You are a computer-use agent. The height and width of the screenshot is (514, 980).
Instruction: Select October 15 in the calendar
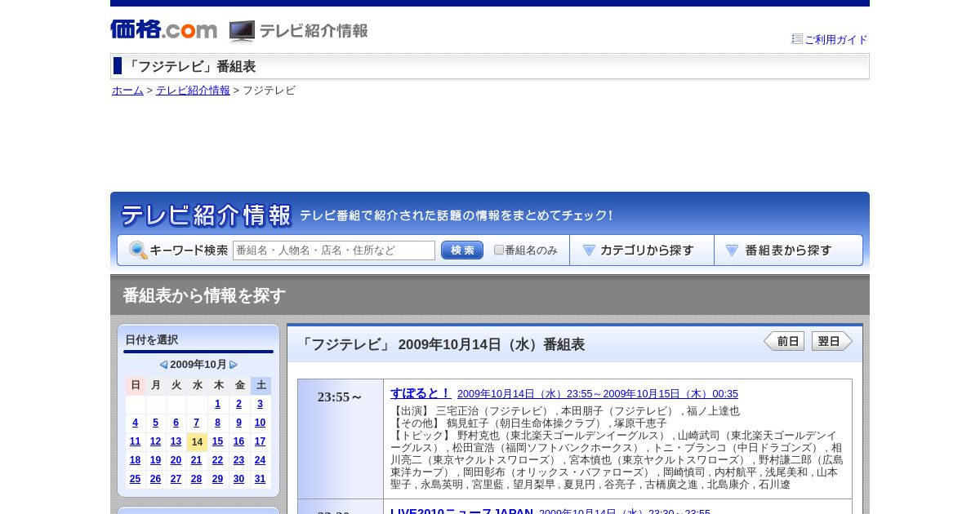pos(217,441)
